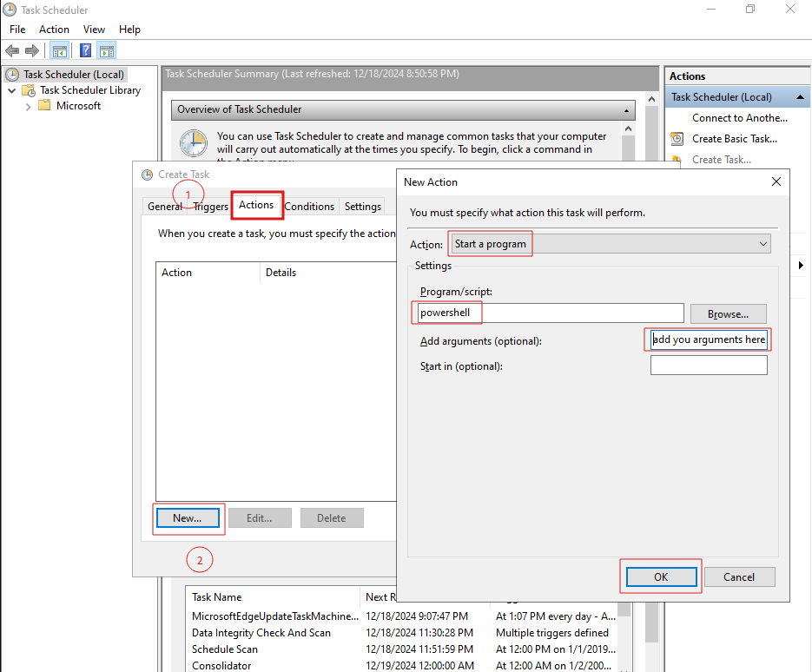
Task: Click the Task Scheduler (Local) clock icon
Action: coord(12,75)
